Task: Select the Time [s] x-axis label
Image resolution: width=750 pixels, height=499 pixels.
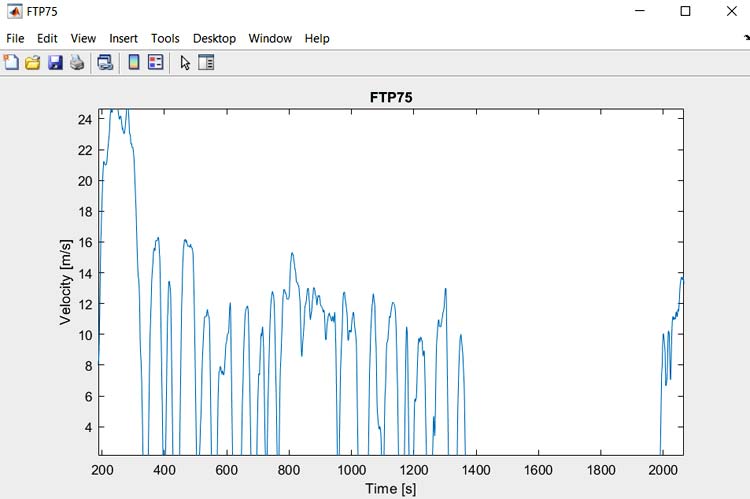Action: tap(391, 488)
